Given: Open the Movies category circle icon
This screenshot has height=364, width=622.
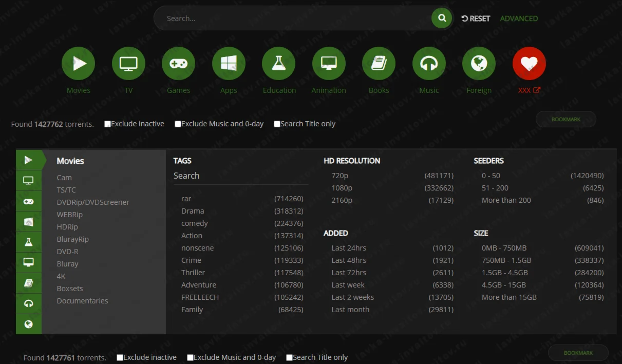Looking at the screenshot, I should coord(78,64).
